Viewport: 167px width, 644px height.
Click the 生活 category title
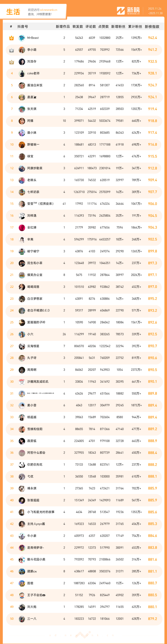[13, 12]
